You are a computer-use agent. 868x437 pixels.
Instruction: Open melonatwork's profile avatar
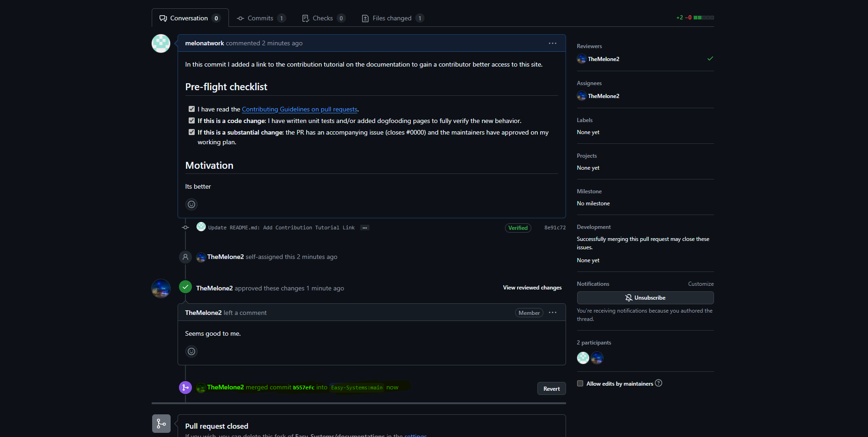(x=160, y=43)
